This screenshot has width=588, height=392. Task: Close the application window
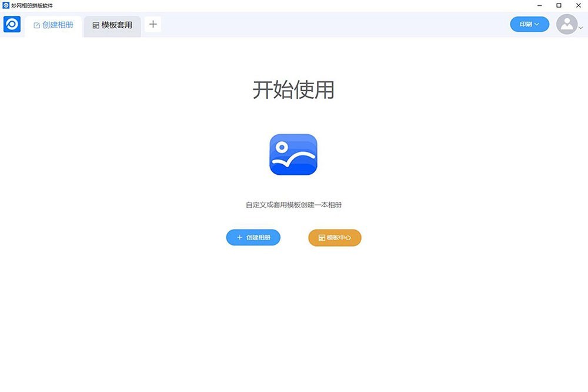click(578, 5)
